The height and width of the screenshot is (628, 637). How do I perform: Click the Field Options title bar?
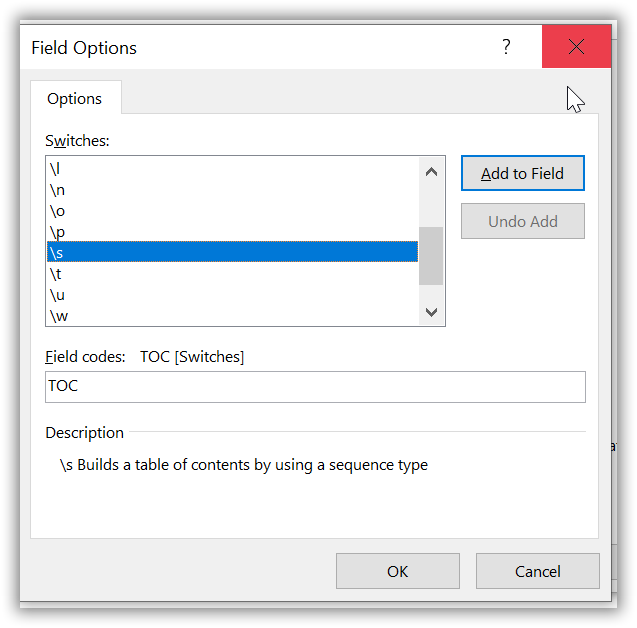[250, 47]
